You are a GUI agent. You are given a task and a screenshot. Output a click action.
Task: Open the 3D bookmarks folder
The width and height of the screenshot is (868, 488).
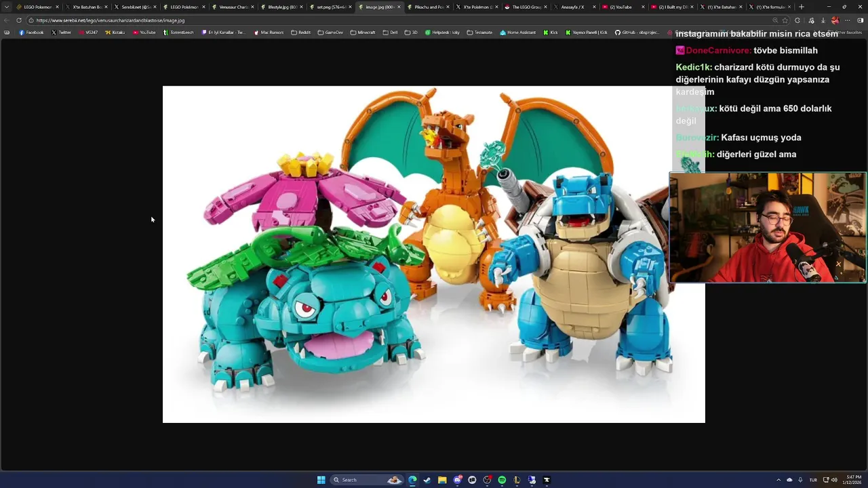[x=411, y=33]
